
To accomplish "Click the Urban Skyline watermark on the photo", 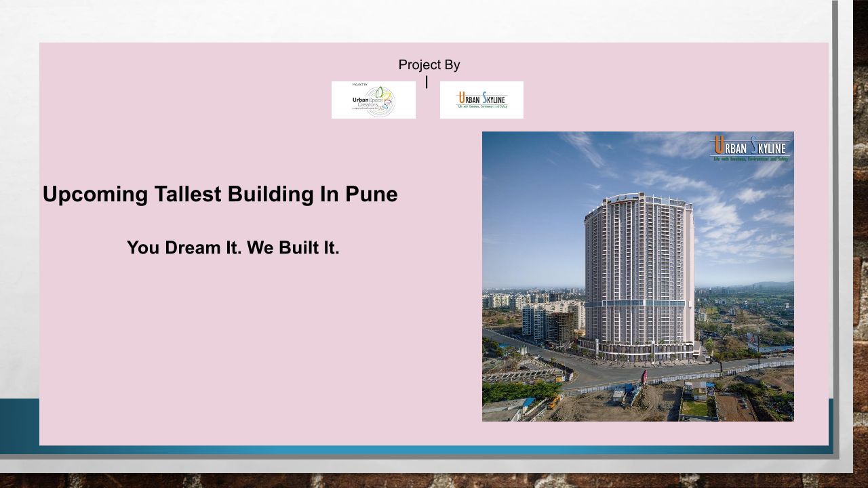I will [750, 148].
